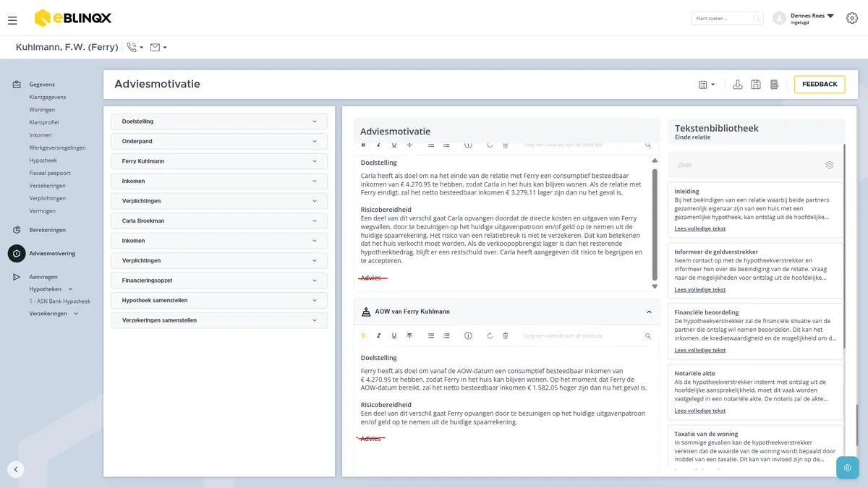Open Woningen in the sidebar

click(x=42, y=110)
